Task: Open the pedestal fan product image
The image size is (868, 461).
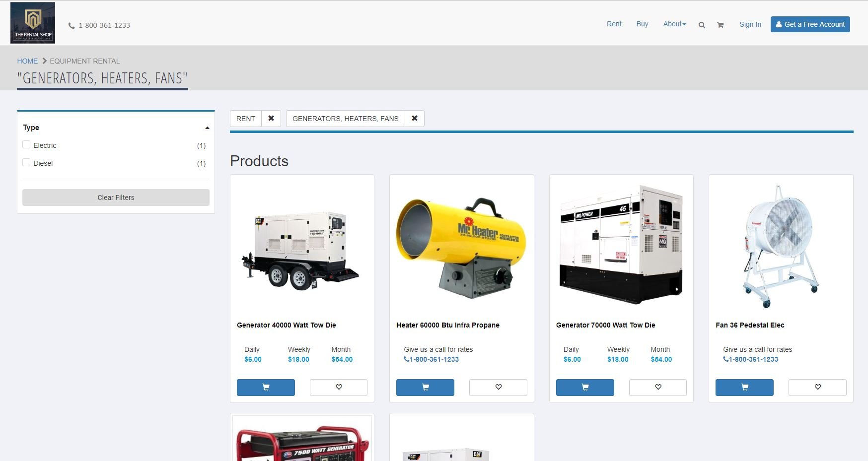Action: 781,246
